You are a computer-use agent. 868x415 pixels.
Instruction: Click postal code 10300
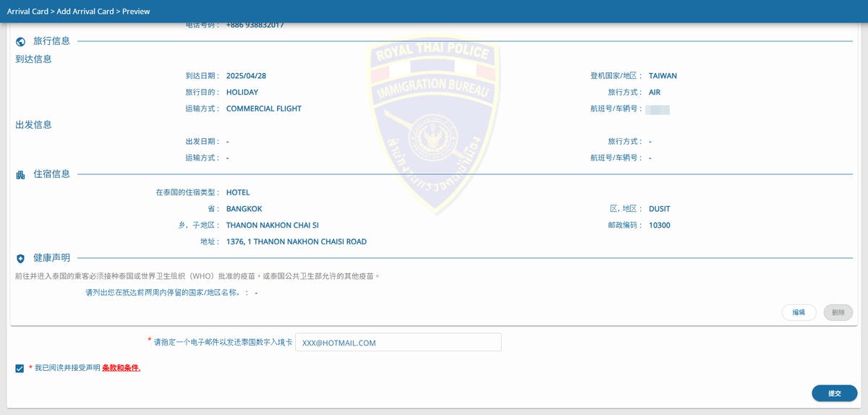660,226
